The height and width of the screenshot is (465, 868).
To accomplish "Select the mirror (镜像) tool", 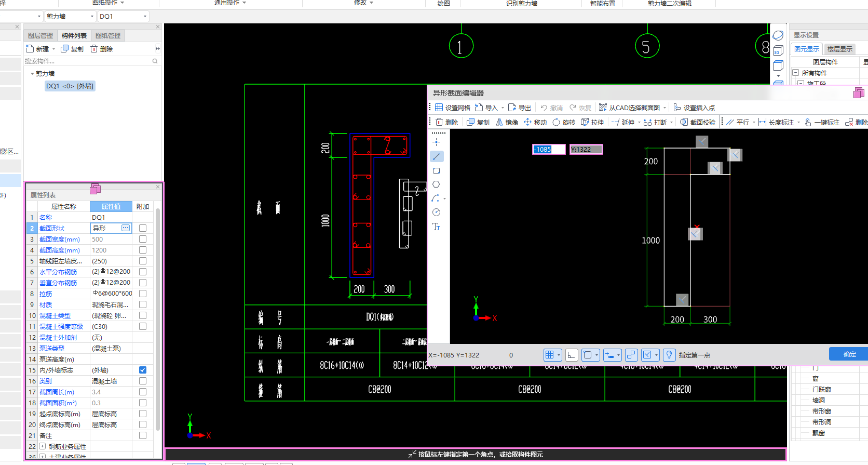I will [507, 122].
